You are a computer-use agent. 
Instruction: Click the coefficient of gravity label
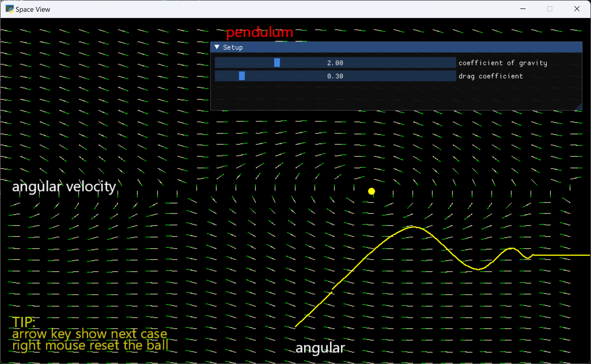[503, 63]
